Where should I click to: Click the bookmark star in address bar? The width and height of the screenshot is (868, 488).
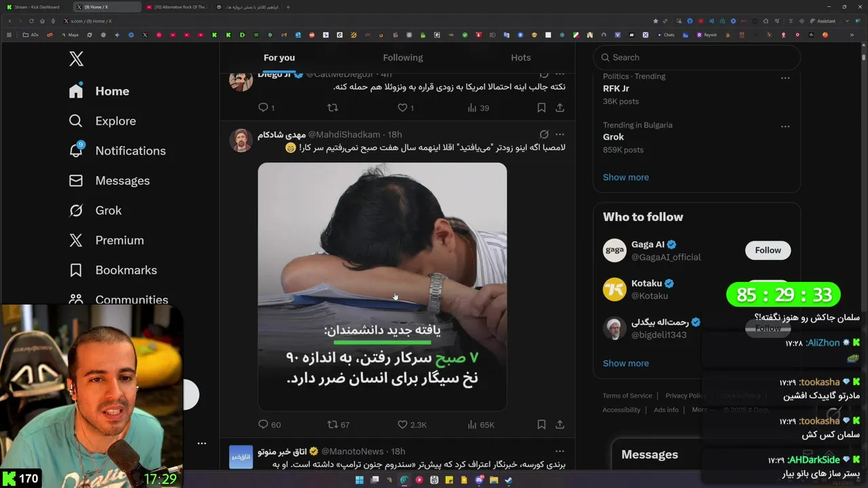[x=655, y=21]
